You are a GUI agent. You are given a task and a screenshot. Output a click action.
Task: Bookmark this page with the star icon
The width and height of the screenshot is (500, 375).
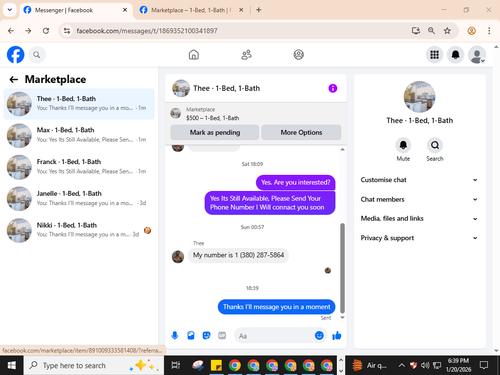[447, 31]
